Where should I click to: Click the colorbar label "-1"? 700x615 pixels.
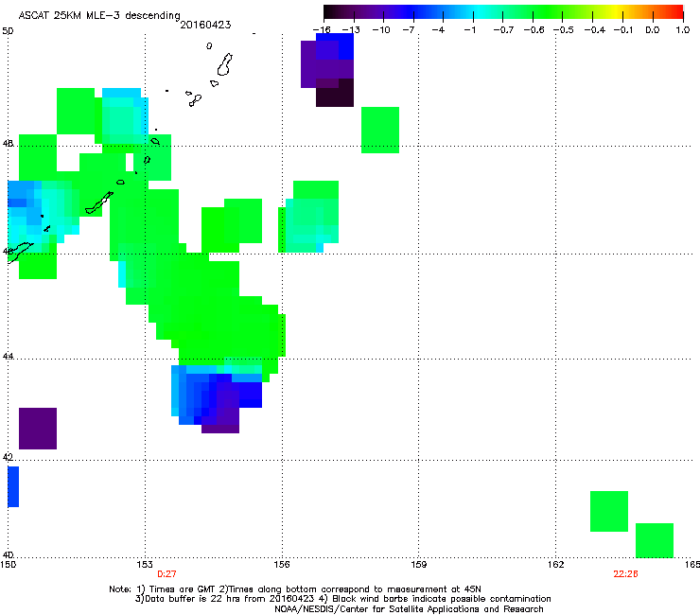click(x=469, y=30)
